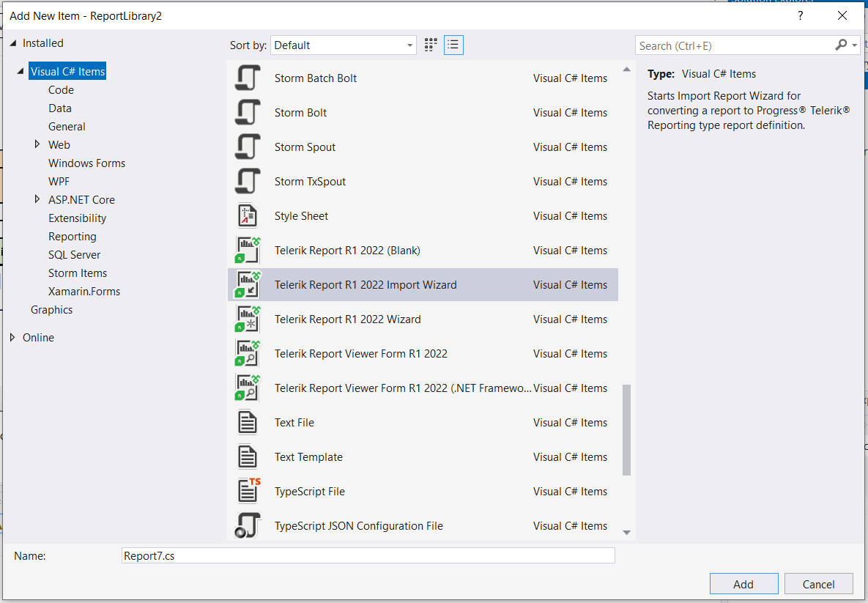The image size is (868, 603).
Task: Select Windows Forms category
Action: [x=87, y=163]
